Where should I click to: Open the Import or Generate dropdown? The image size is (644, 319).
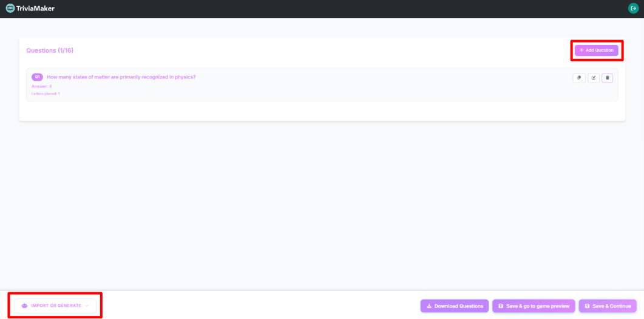pyautogui.click(x=55, y=306)
